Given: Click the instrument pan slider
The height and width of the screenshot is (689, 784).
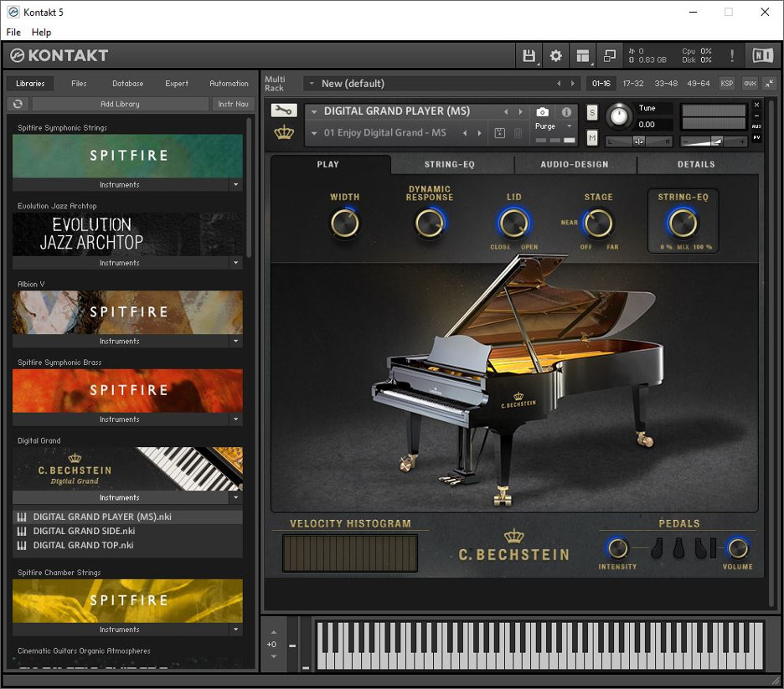Looking at the screenshot, I should tap(638, 141).
